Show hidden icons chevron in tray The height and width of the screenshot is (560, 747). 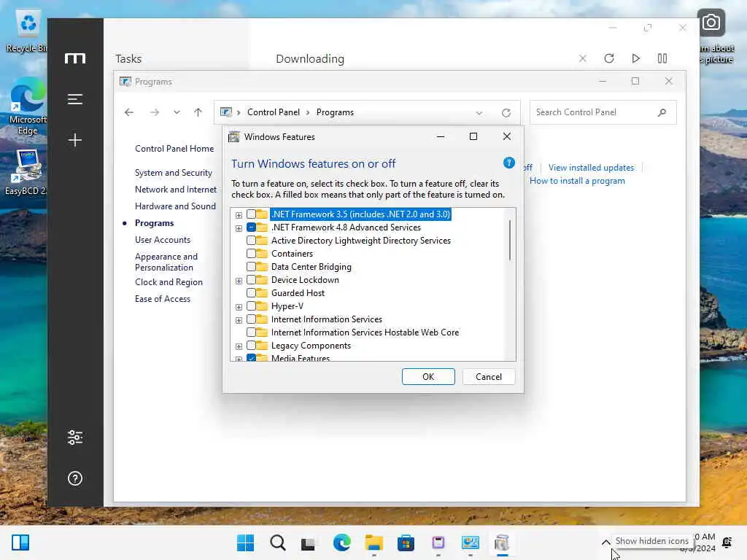(605, 542)
